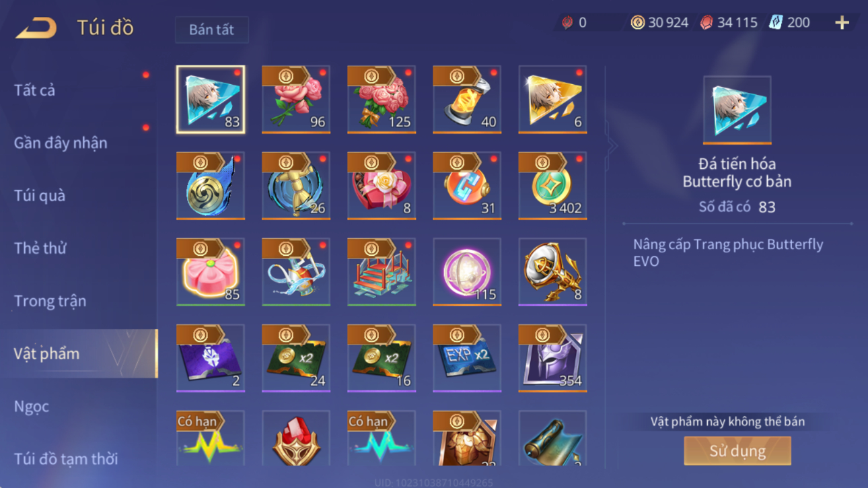Click the plus icon to add currency
The image size is (868, 488).
[842, 23]
